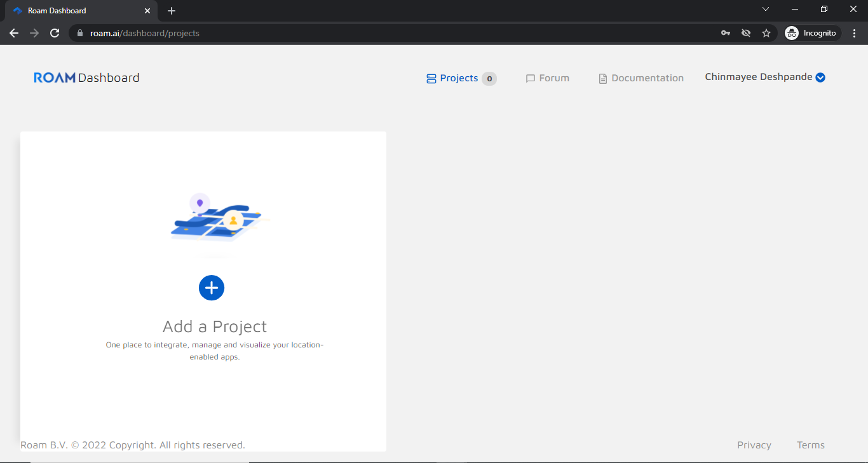Click the projects count badge showing 0
This screenshot has width=868, height=463.
[489, 79]
